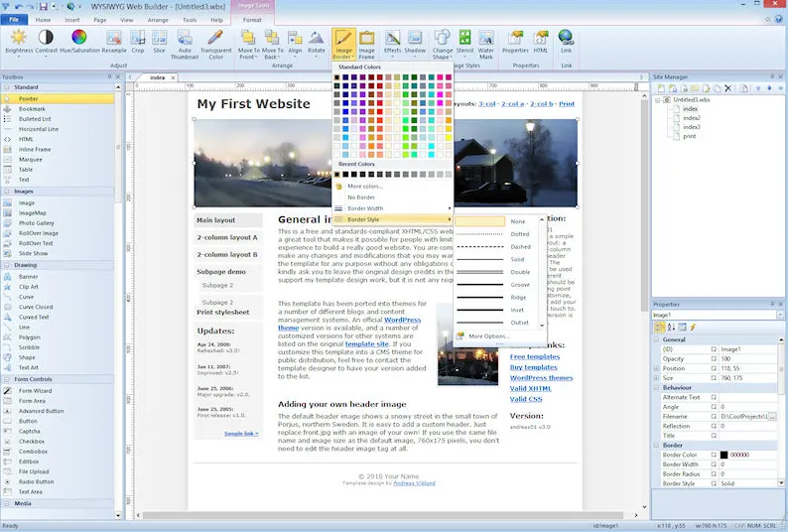Viewport: 788px width, 532px height.
Task: Click Move To Front icon
Action: (248, 37)
